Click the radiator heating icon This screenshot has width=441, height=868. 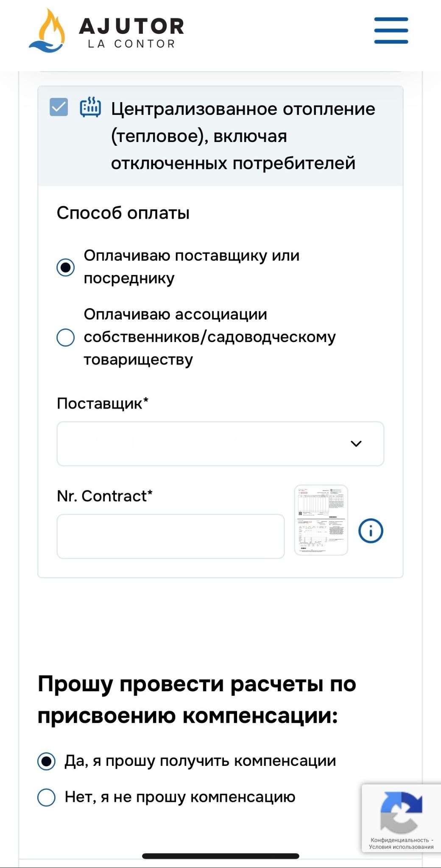pyautogui.click(x=90, y=107)
